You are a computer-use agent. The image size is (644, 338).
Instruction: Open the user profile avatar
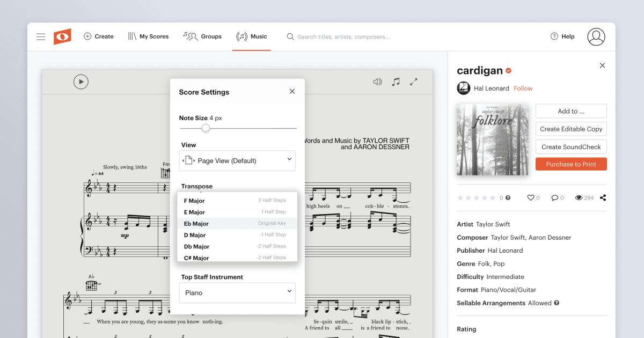pyautogui.click(x=596, y=36)
